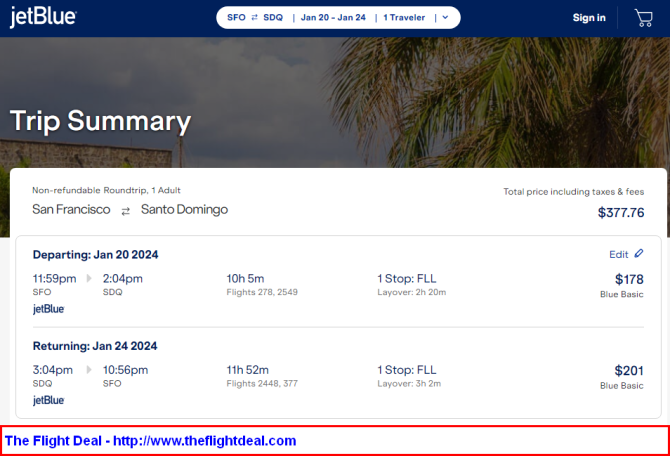
Task: Click the Trip Summary heading
Action: 100,121
